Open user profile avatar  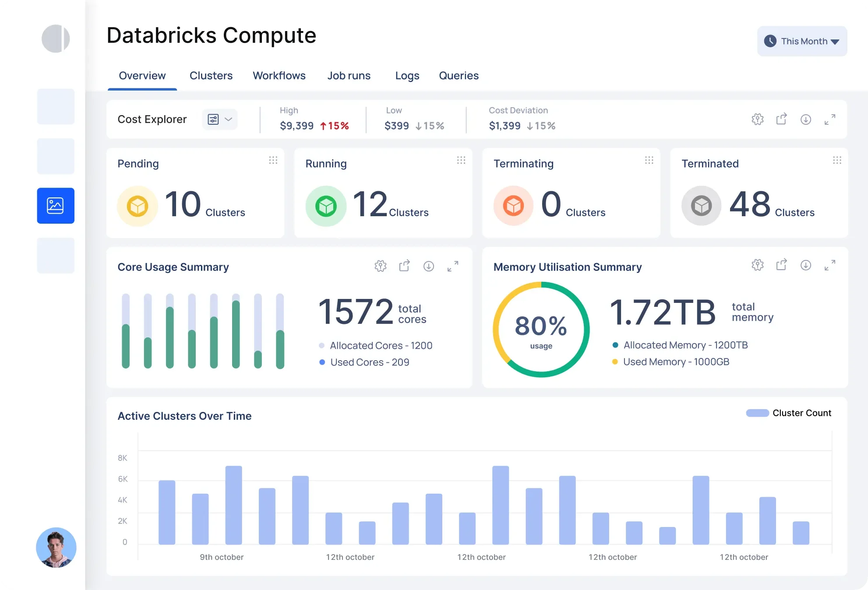[x=56, y=547]
